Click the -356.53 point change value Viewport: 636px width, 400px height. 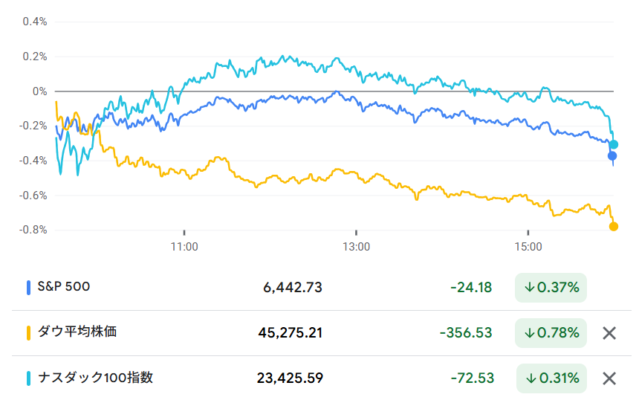point(466,333)
